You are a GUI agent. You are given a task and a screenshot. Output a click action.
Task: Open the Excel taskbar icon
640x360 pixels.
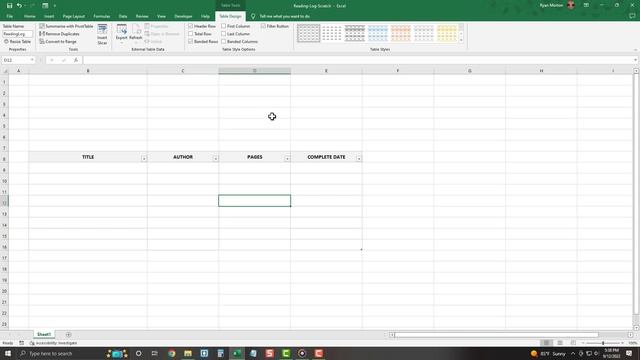tap(237, 353)
